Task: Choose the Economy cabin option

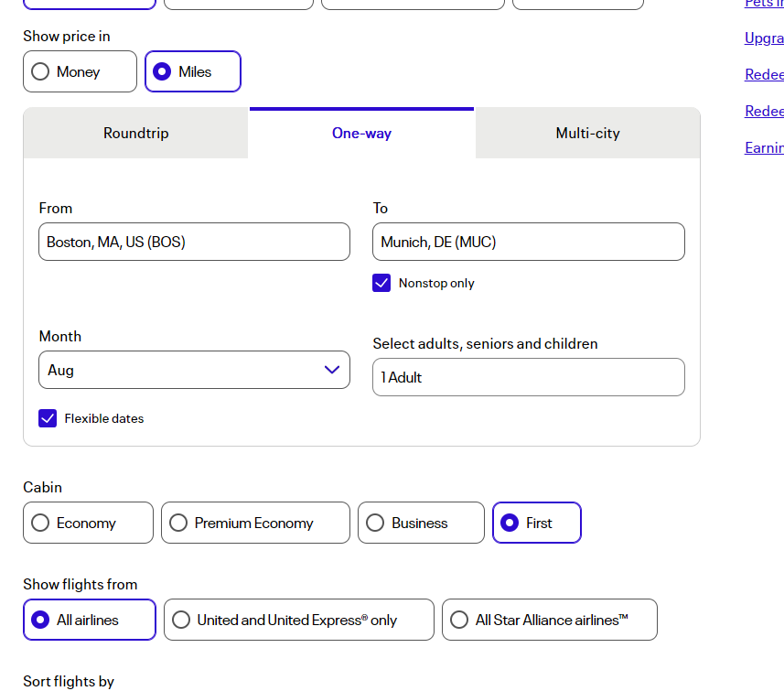Action: (x=41, y=523)
